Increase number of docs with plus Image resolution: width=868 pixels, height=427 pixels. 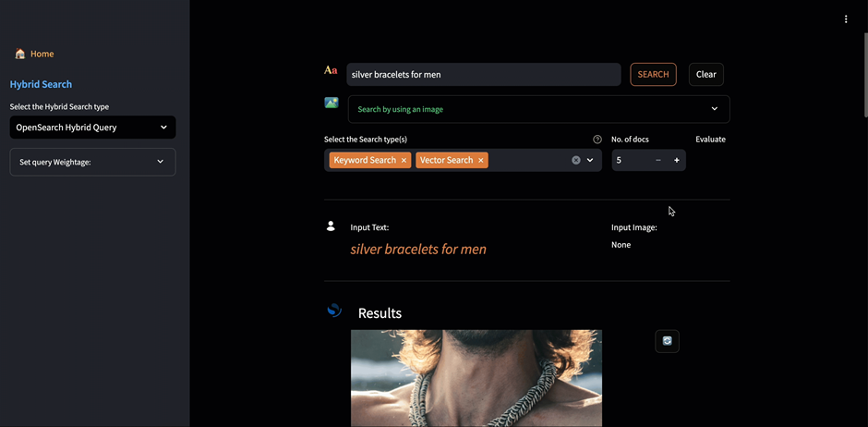pyautogui.click(x=677, y=160)
